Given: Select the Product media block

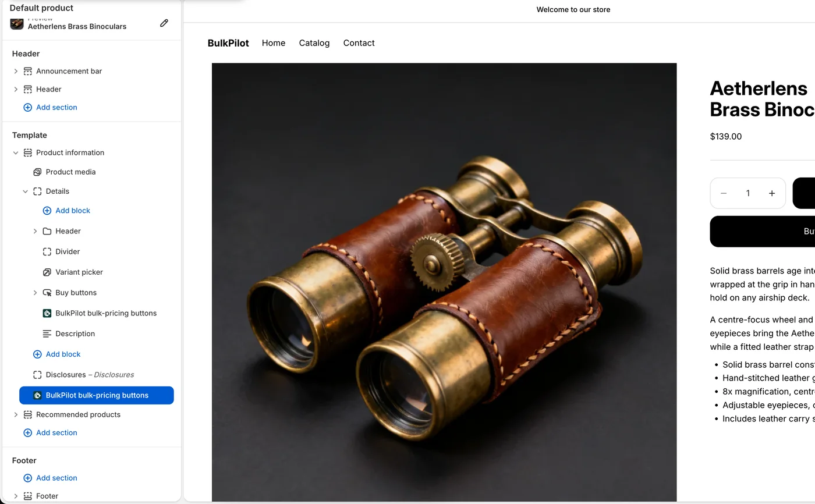Looking at the screenshot, I should coord(70,172).
